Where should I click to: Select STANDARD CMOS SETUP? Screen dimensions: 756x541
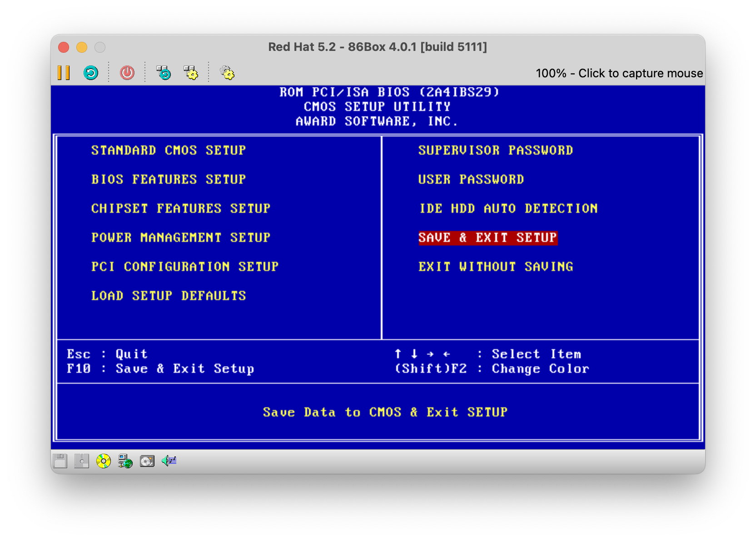point(169,150)
